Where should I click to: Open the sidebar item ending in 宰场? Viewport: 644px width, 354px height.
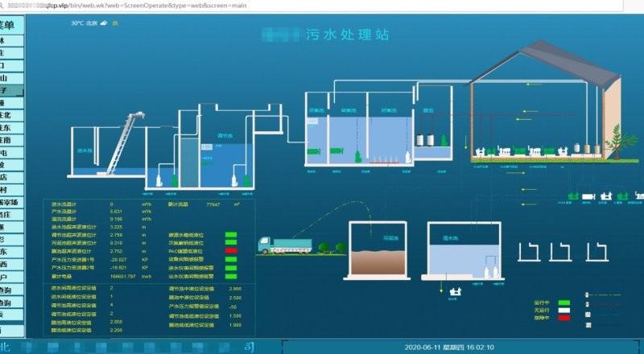point(12,203)
